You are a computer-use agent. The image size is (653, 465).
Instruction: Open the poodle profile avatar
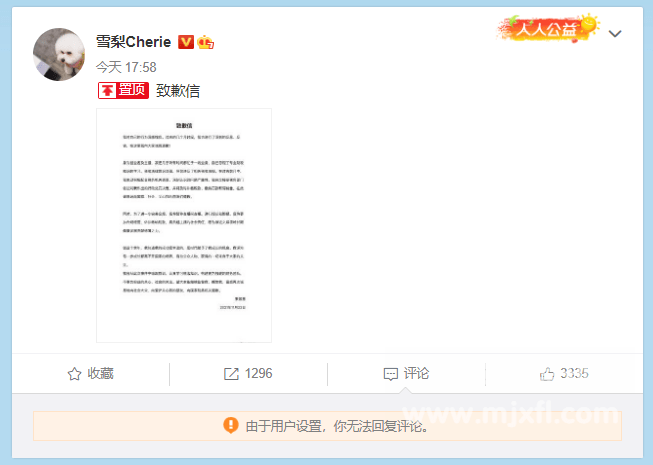[x=59, y=54]
